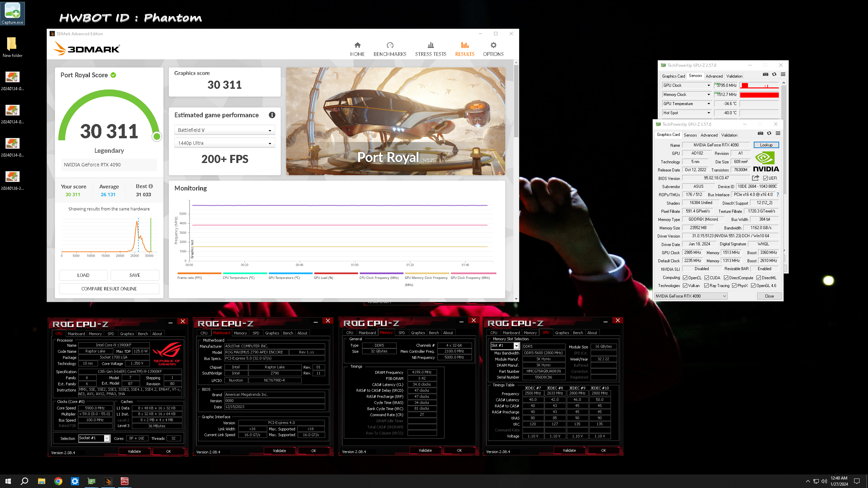868x488 pixels.
Task: Click the green validation checkmark by Port Royal Score
Action: 113,75
